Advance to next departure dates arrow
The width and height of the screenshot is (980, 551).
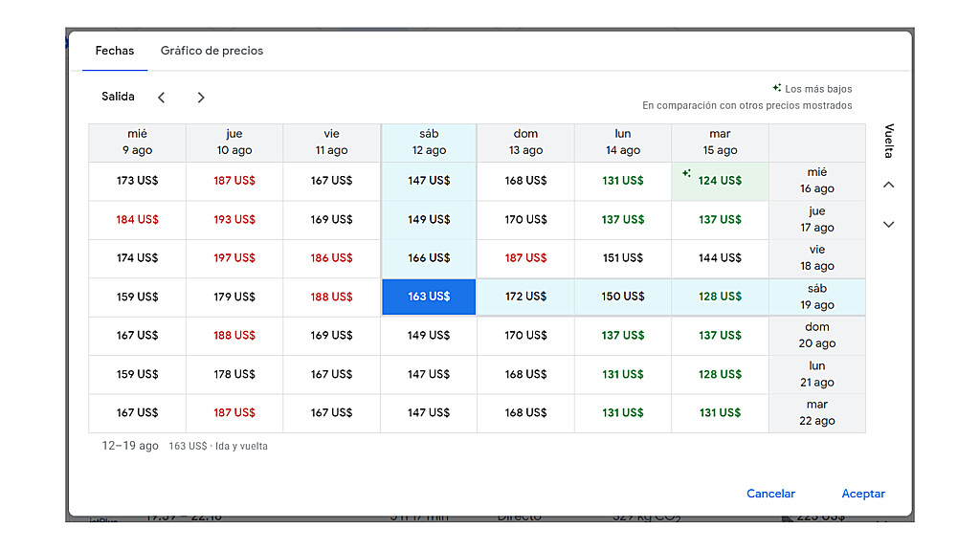click(201, 98)
